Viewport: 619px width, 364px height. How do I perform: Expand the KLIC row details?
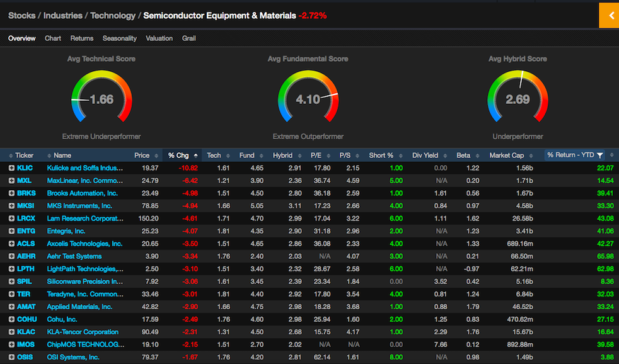point(11,168)
